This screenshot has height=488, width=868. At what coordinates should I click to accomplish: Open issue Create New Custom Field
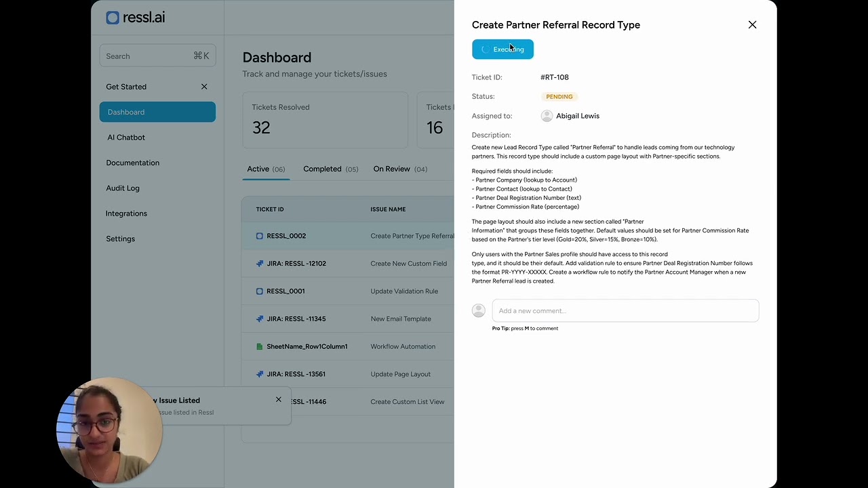(408, 264)
